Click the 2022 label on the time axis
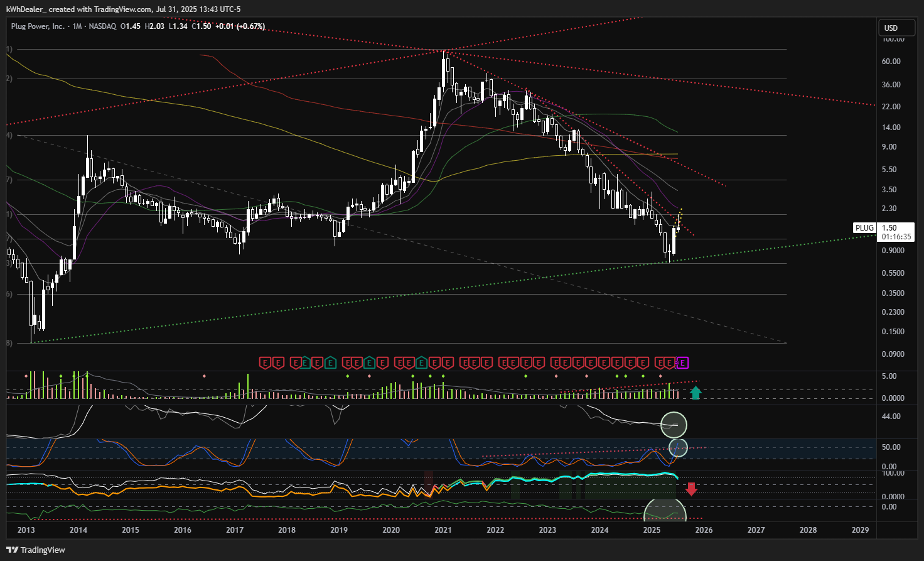Viewport: 924px width, 561px height. [495, 530]
